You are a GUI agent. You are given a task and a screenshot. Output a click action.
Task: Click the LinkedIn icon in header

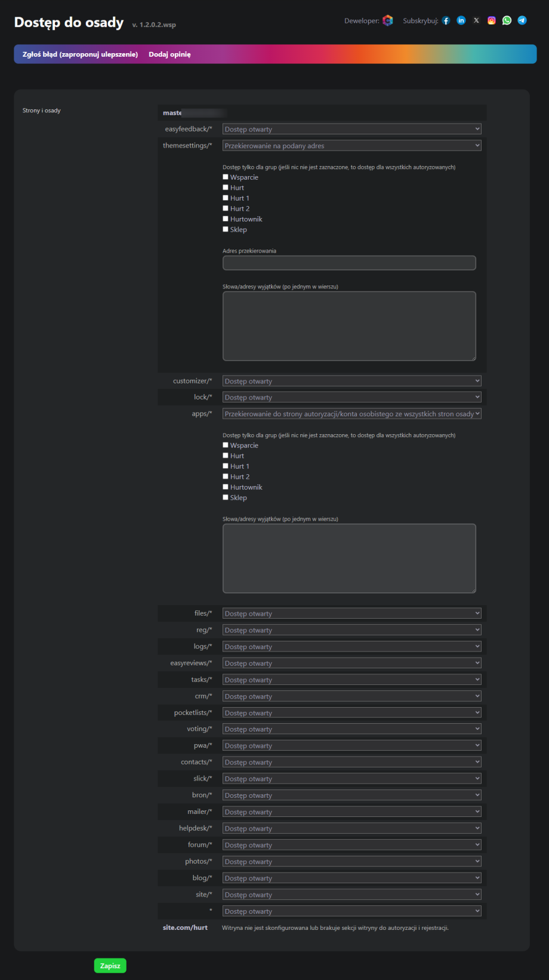(461, 20)
